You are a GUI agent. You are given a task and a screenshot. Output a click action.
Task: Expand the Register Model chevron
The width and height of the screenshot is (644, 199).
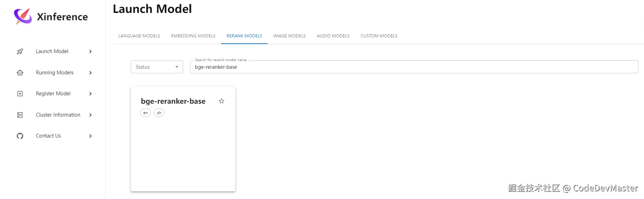[90, 94]
